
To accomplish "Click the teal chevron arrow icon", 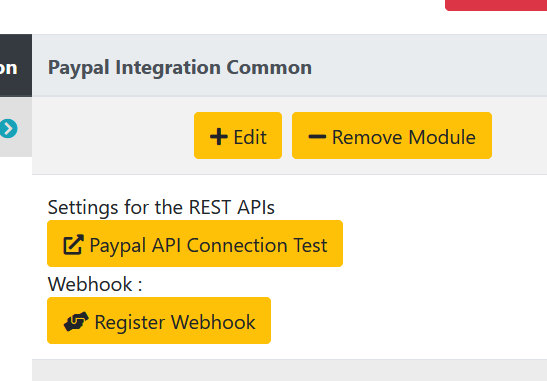I will [x=8, y=128].
